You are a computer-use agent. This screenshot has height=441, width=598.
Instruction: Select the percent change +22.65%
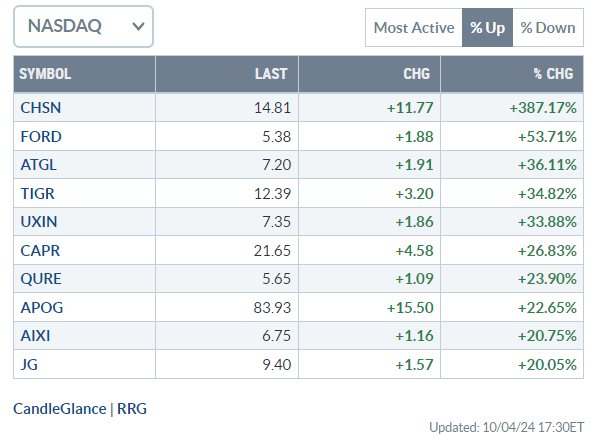click(x=547, y=307)
